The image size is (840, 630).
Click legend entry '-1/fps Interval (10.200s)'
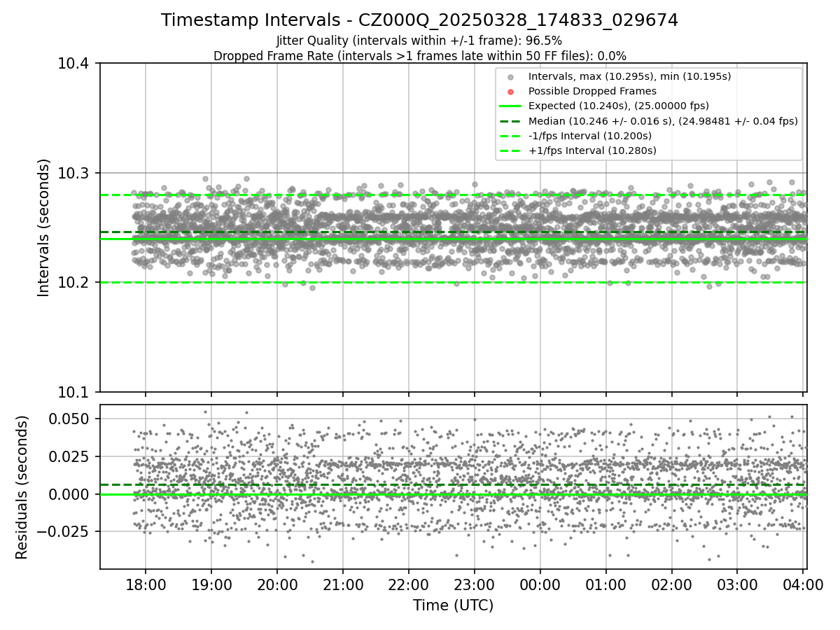pyautogui.click(x=589, y=136)
